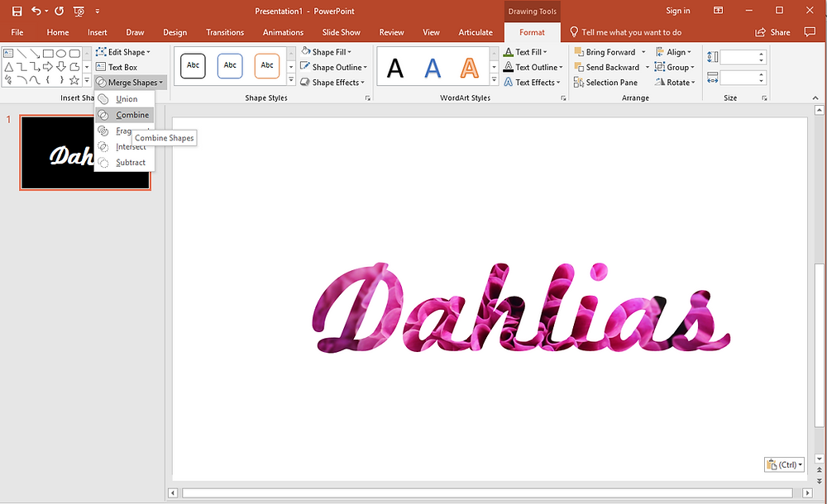
Task: Open the comments speech bubble icon
Action: click(810, 32)
